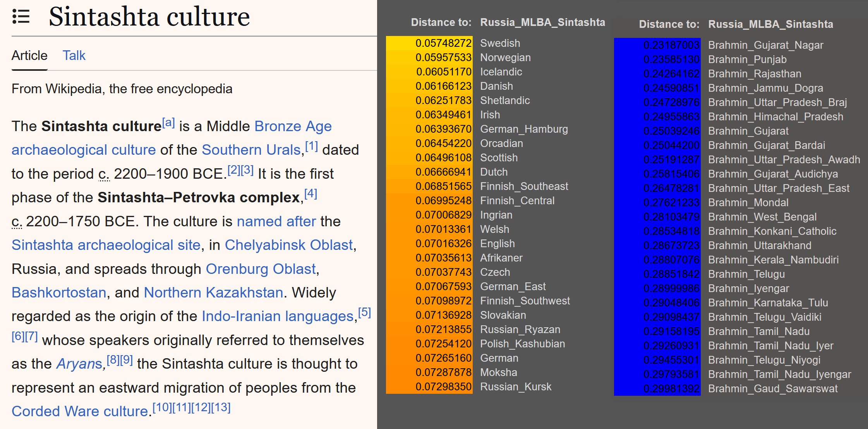
Task: Click citation reference [5]
Action: click(364, 312)
